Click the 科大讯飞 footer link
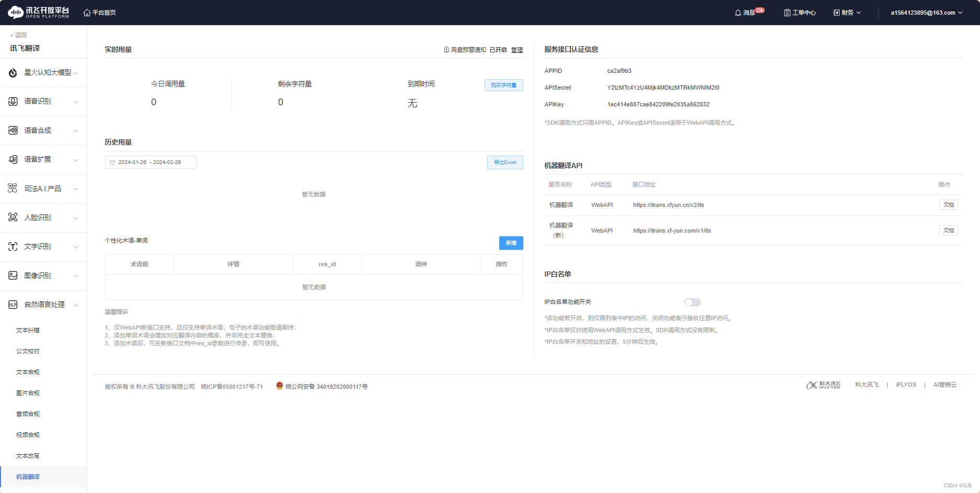The width and height of the screenshot is (980, 493). point(867,385)
